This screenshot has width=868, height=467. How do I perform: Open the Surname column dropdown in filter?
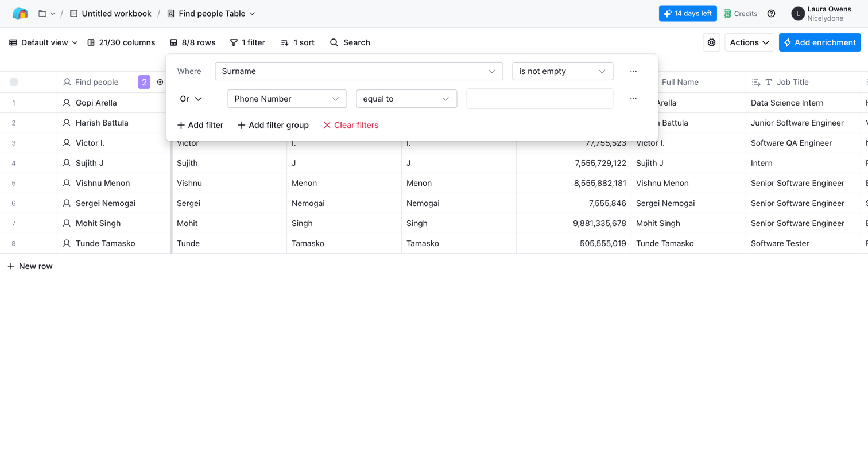coord(359,71)
